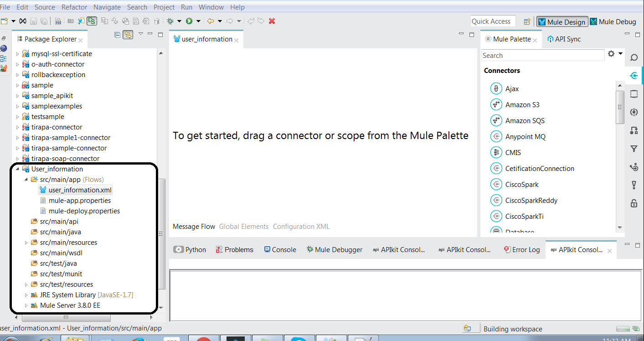This screenshot has width=644, height=341.
Task: Select the Scopes category icon in palette sidebar
Action: pos(634,94)
